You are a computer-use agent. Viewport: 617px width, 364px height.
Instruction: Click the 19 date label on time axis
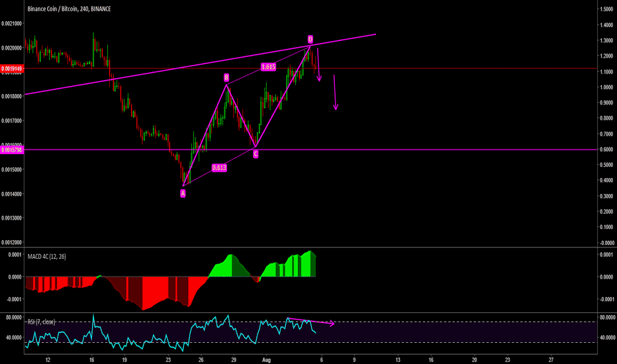coord(124,359)
